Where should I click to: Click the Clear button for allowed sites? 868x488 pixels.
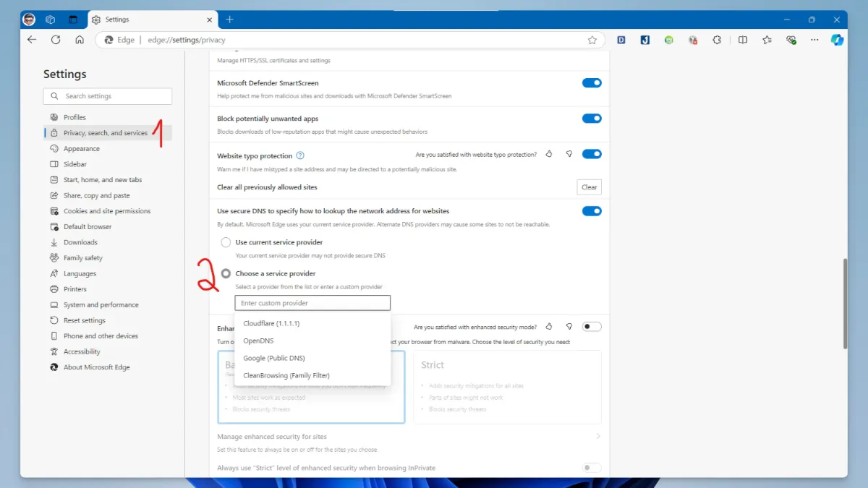point(589,187)
